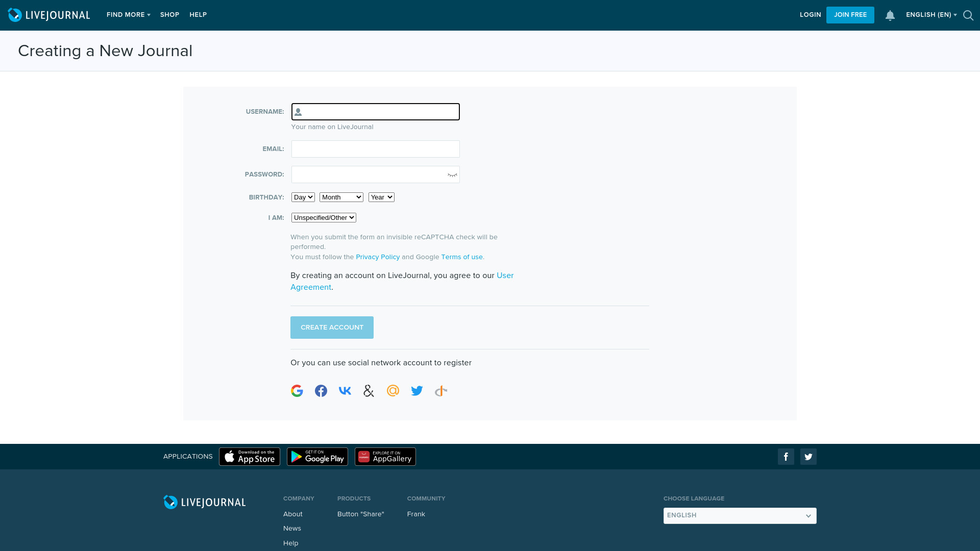Screen dimensions: 980x551
Task: Open the Frank community link
Action: coord(416,514)
